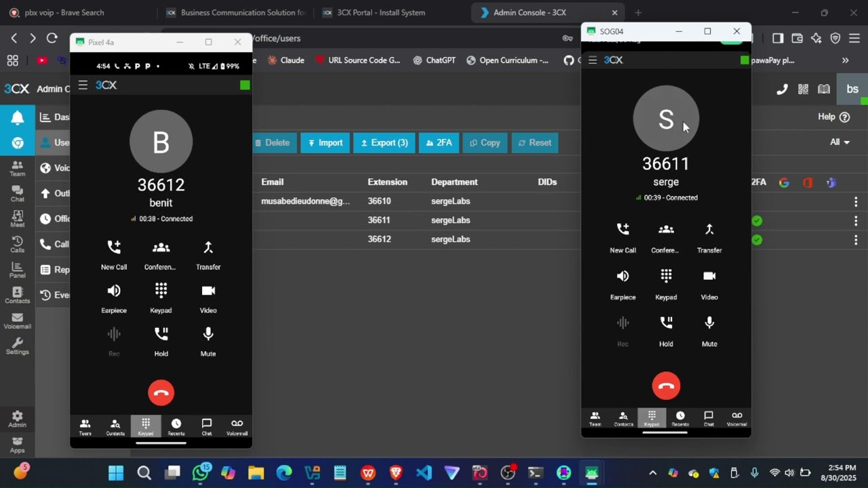Open Visual Studio Code from taskbar
868x488 pixels.
[x=424, y=473]
